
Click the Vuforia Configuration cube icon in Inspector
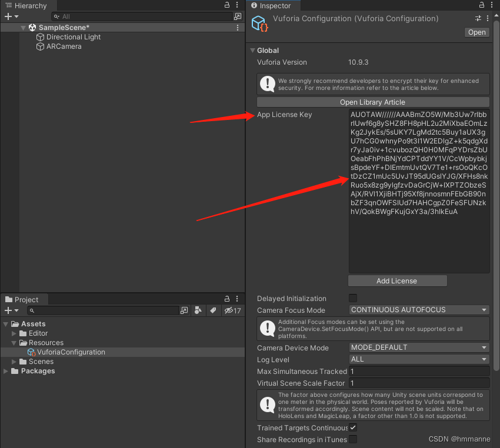(259, 24)
